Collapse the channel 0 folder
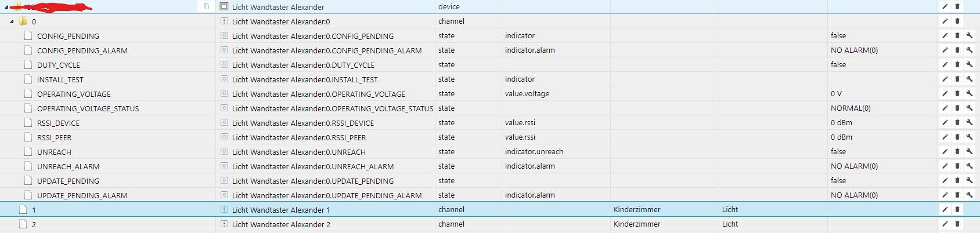Image resolution: width=980 pixels, height=233 pixels. coord(12,21)
